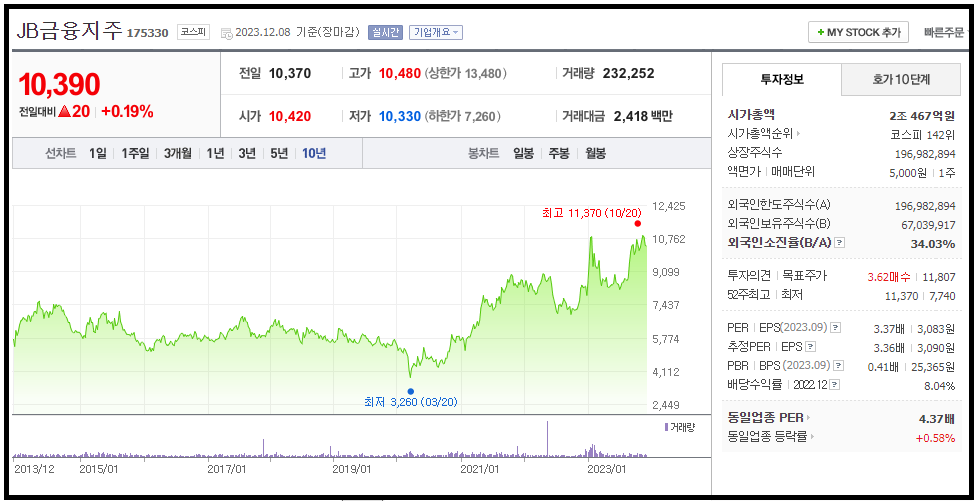Click the 34.03% foreign ownership ratio

(x=933, y=243)
